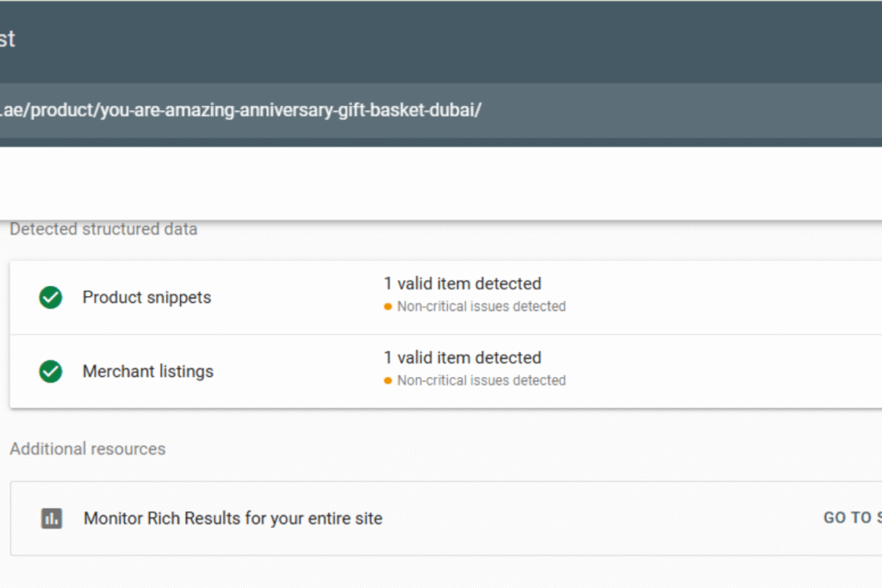Click "1 valid item detected" for Merchant listings
This screenshot has height=588, width=882.
(x=463, y=358)
